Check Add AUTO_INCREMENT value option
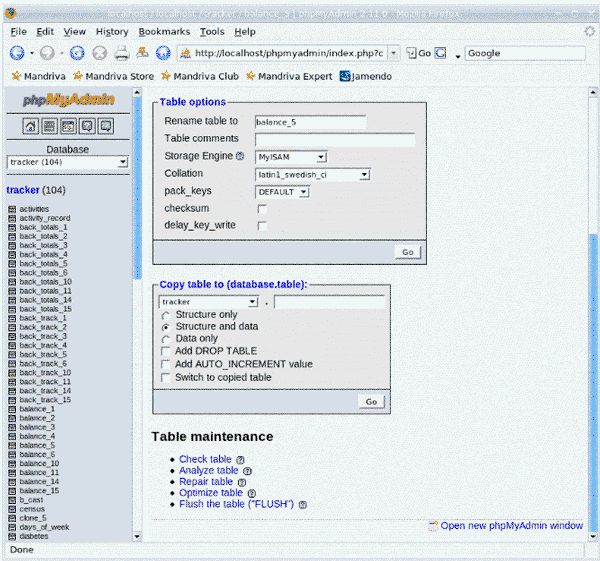This screenshot has width=600, height=561. (166, 364)
